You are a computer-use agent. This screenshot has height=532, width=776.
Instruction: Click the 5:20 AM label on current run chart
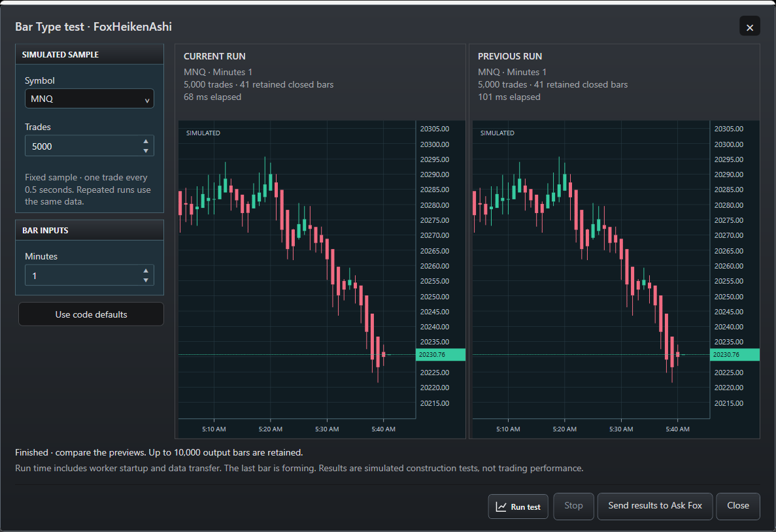[x=270, y=429]
